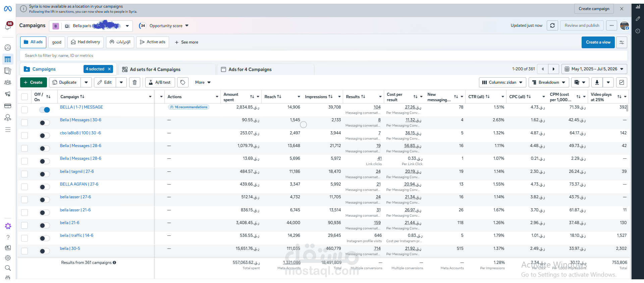Screen dimensions: 644x283
Task: Open Ads for 4 Campaigns tab
Action: [x=266, y=69]
